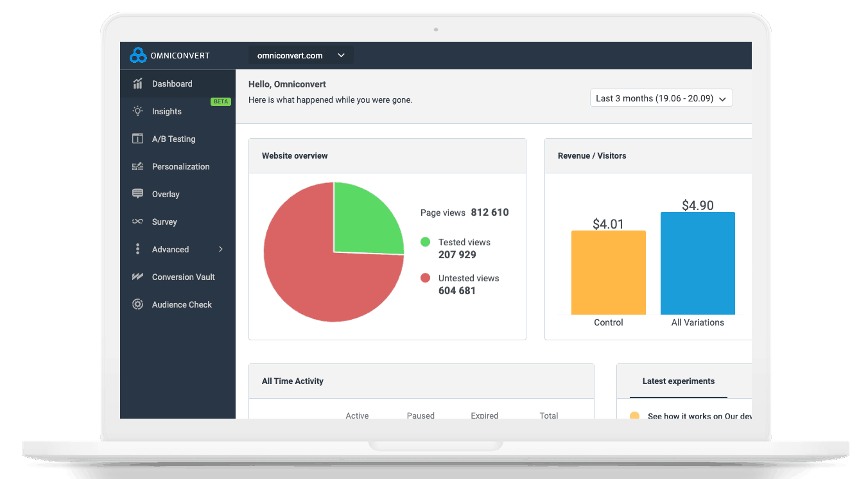Select the All Time Activity panel header
This screenshot has height=479, width=868.
pyautogui.click(x=292, y=381)
